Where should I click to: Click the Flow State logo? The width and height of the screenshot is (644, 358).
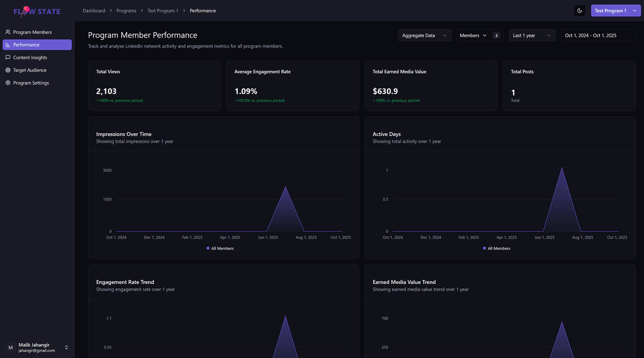tap(36, 11)
